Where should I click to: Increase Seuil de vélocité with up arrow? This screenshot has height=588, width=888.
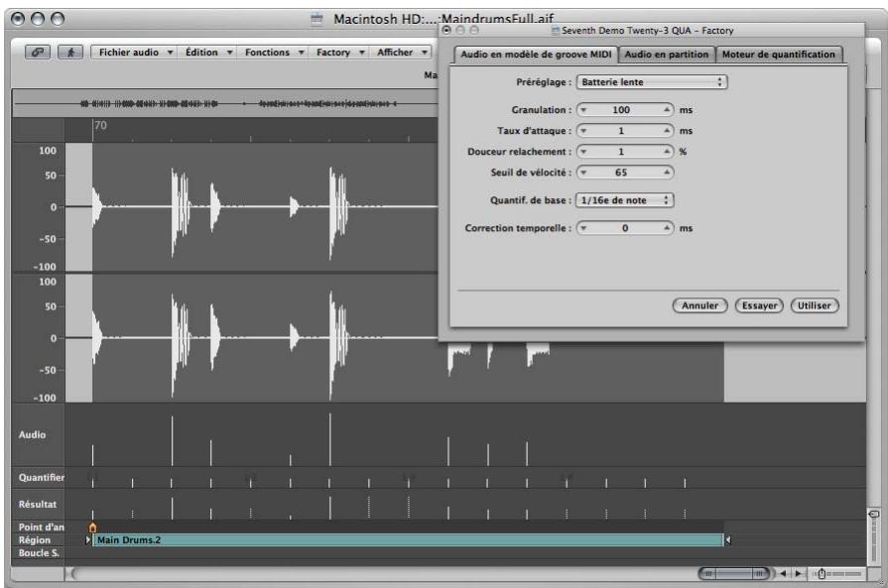coord(667,173)
